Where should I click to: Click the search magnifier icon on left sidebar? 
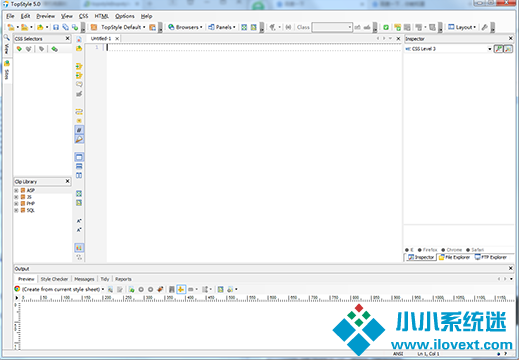click(6, 37)
